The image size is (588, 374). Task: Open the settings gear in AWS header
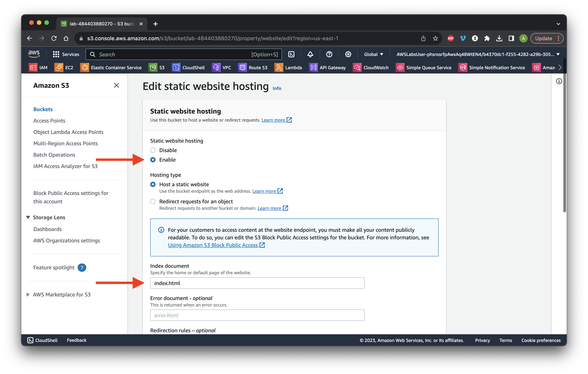coord(348,54)
